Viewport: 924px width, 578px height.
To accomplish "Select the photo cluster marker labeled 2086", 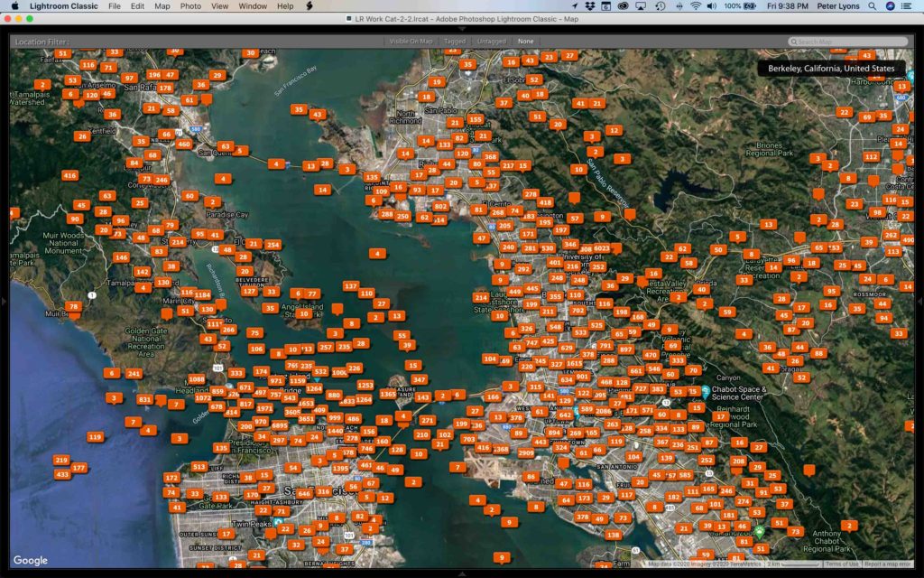I will click(x=603, y=411).
